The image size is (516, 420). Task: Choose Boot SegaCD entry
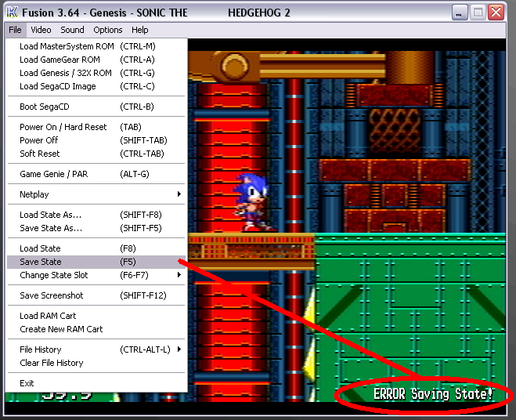[x=96, y=107]
